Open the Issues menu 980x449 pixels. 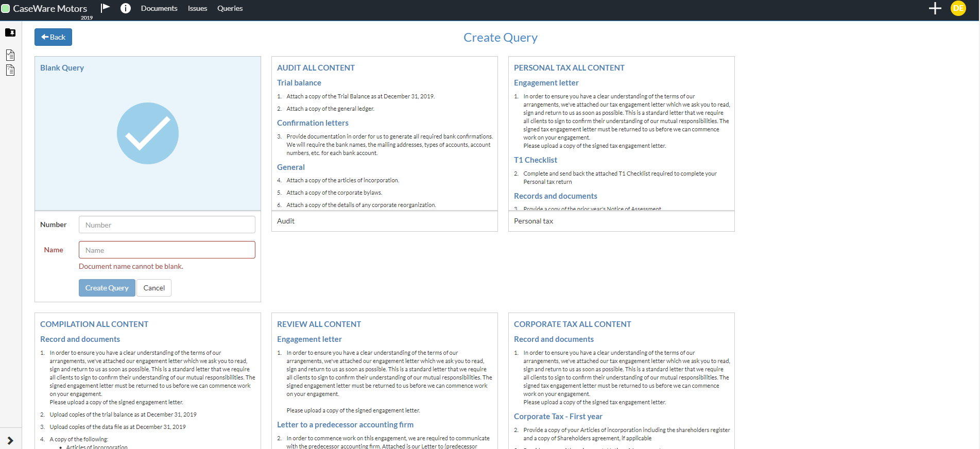coord(197,8)
